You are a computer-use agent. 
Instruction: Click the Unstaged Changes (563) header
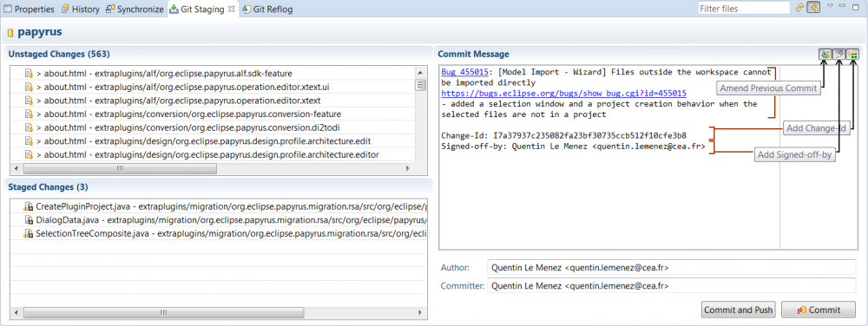pyautogui.click(x=59, y=54)
